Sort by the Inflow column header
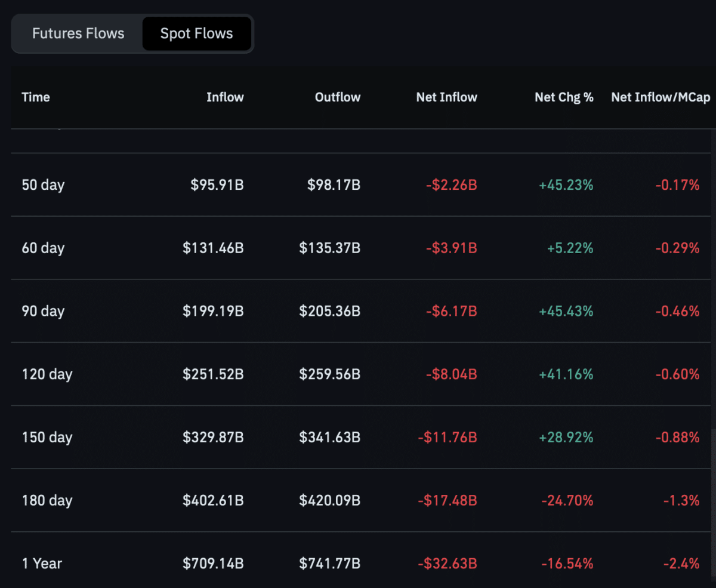 (225, 97)
